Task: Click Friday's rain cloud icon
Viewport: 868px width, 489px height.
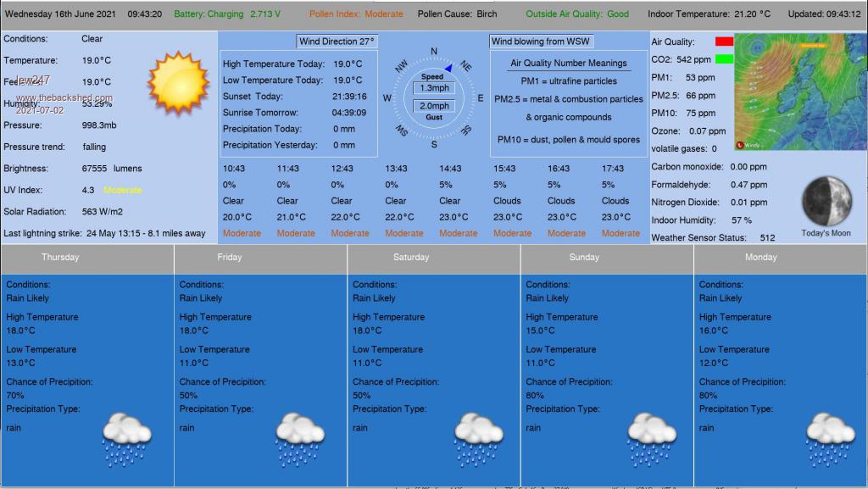Action: pyautogui.click(x=300, y=438)
